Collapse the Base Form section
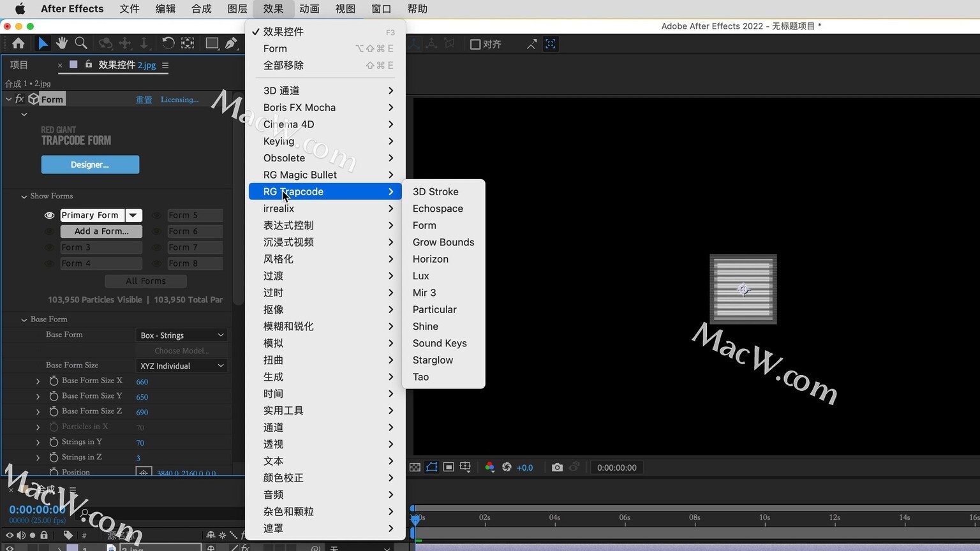 (x=24, y=320)
